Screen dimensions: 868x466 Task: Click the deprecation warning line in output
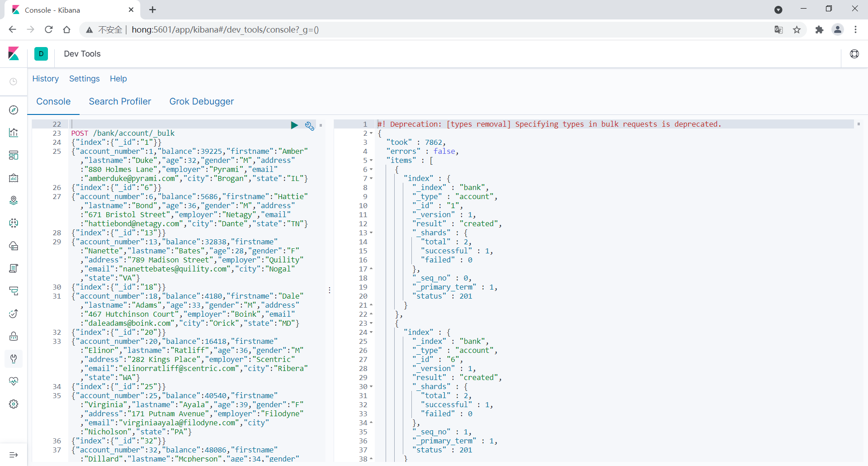pos(549,124)
